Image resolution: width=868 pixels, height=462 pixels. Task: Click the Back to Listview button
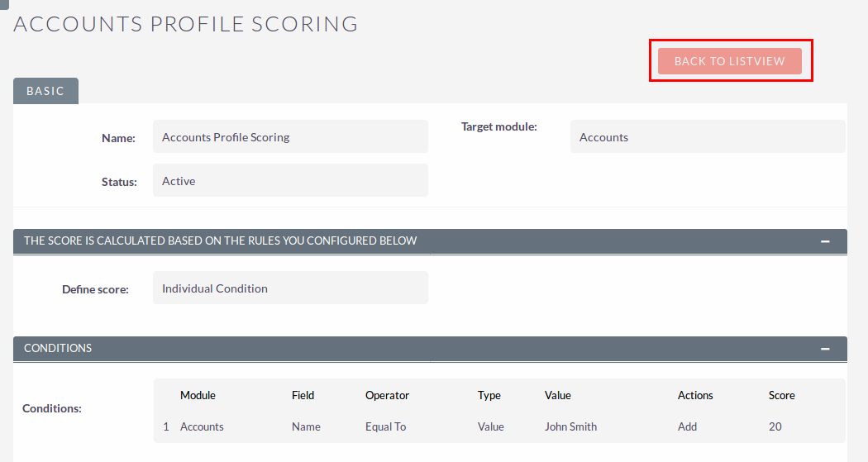point(730,61)
